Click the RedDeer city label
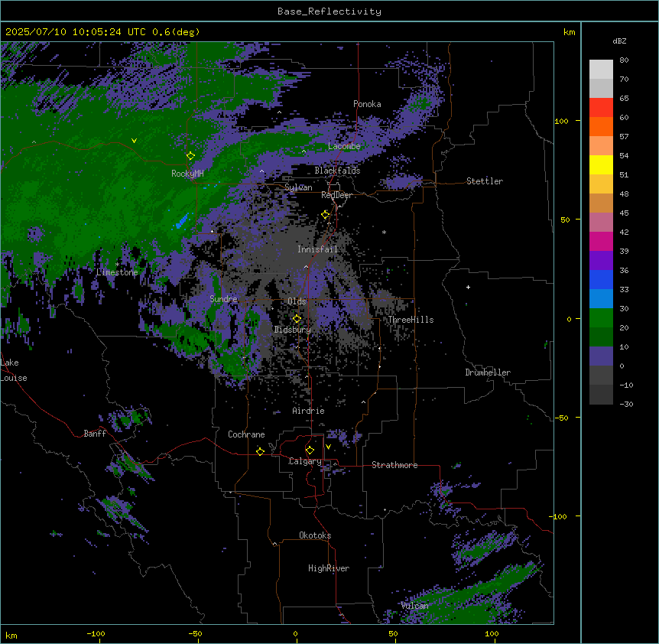Image resolution: width=659 pixels, height=644 pixels. point(336,195)
